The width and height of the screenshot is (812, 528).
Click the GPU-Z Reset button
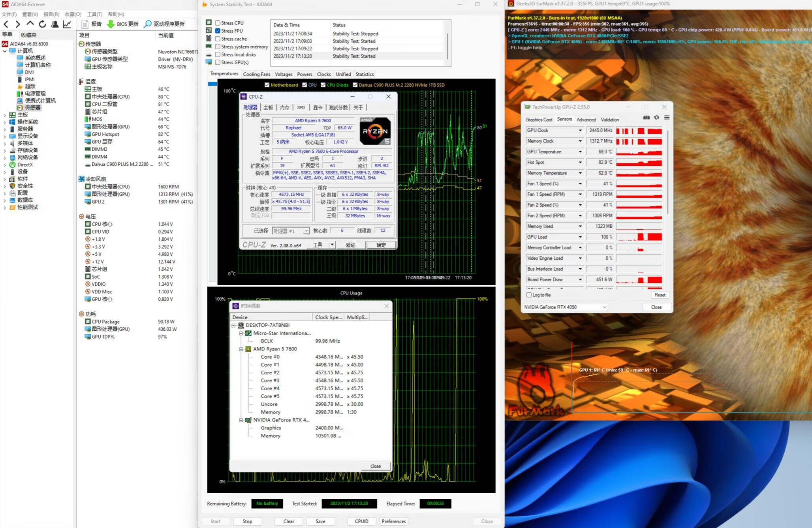[x=660, y=295]
